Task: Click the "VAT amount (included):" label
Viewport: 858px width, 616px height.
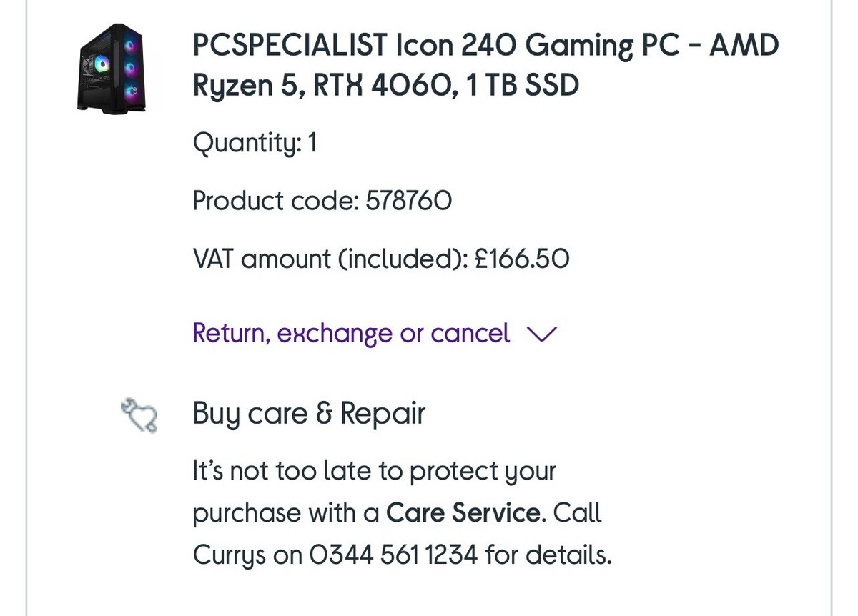Action: 330,259
